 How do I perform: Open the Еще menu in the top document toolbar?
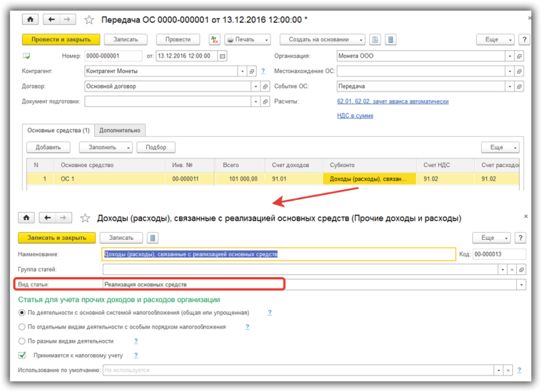click(495, 39)
